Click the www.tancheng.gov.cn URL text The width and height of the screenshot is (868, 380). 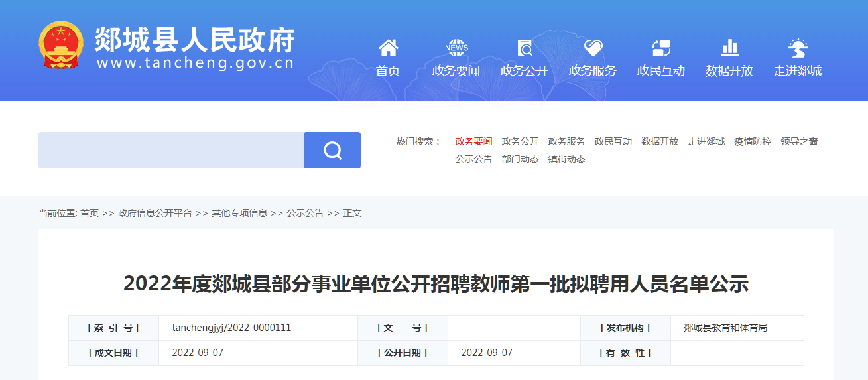tap(195, 63)
